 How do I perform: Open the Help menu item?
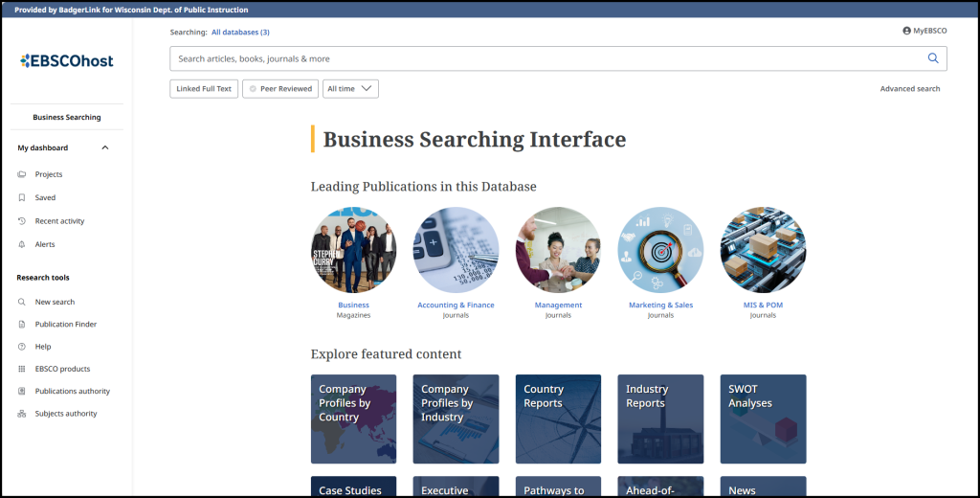click(x=43, y=347)
